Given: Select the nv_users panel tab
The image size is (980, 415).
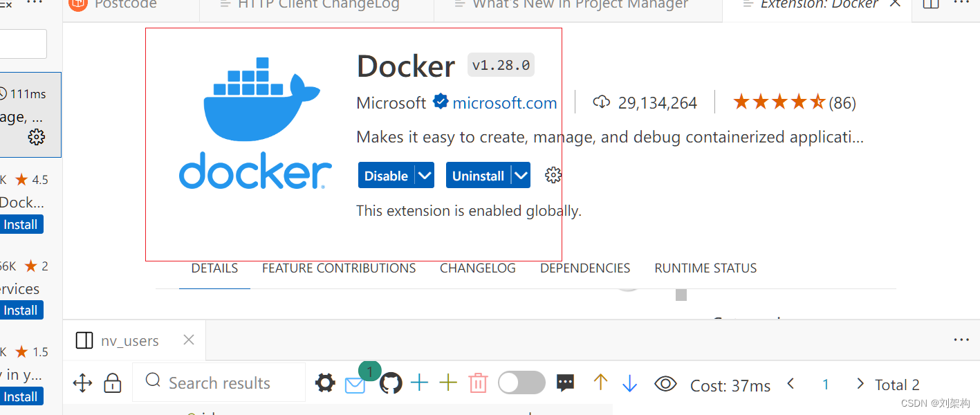Looking at the screenshot, I should tap(134, 340).
